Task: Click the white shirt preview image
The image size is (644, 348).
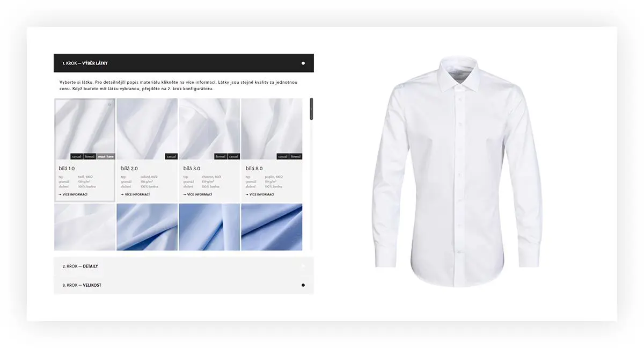Action: click(x=457, y=171)
